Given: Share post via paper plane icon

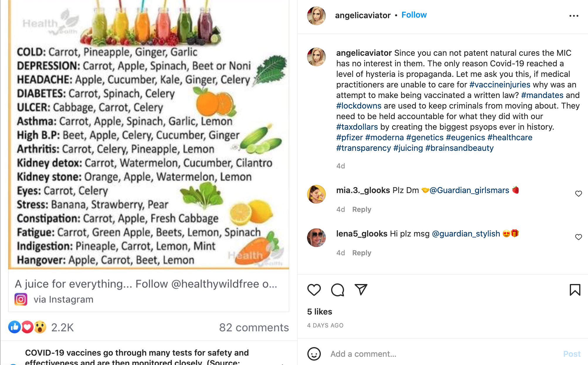Looking at the screenshot, I should click(361, 290).
